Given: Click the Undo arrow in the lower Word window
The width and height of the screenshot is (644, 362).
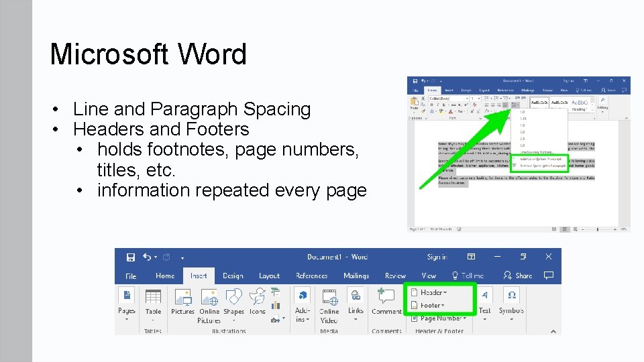Looking at the screenshot, I should 147,257.
